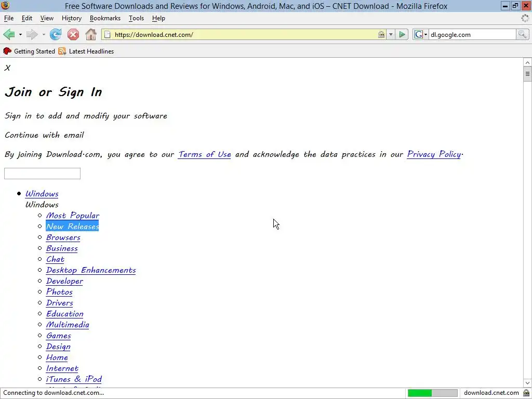Click the Firefox logo in title bar
Viewport: 532px width, 399px height.
[x=5, y=6]
